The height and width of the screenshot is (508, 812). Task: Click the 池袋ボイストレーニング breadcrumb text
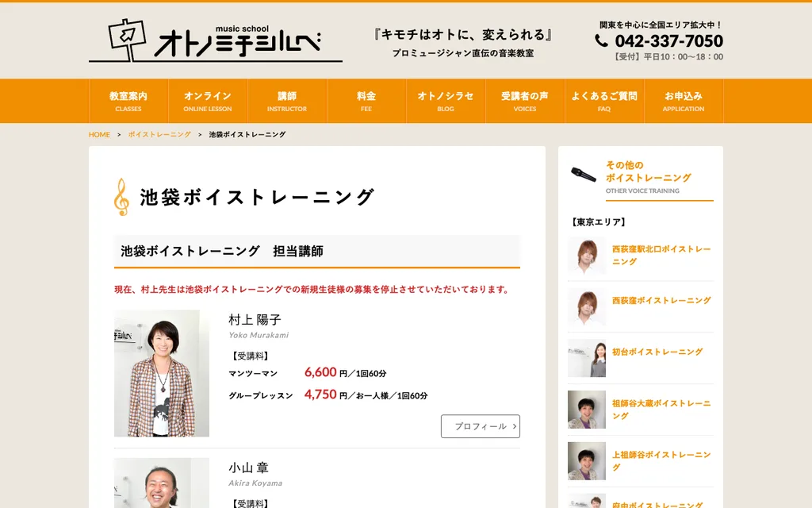pos(247,134)
